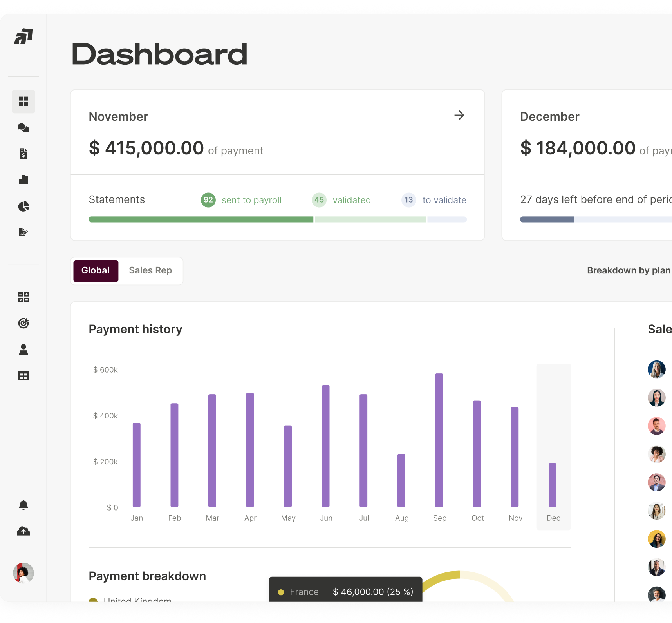Screen dimensions: 672x623
Task: Open the pie chart analytics icon
Action: (x=23, y=206)
